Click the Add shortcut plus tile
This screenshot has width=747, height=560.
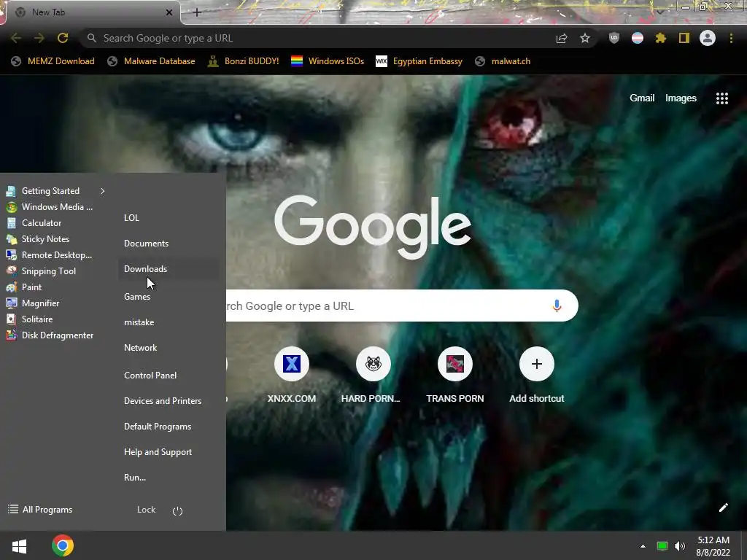point(536,376)
